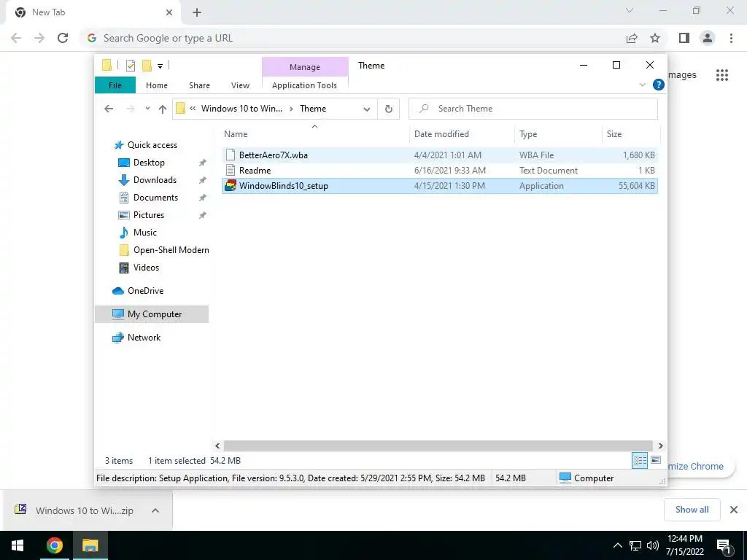Image resolution: width=747 pixels, height=560 pixels.
Task: Select the Readme text document
Action: 440,171
